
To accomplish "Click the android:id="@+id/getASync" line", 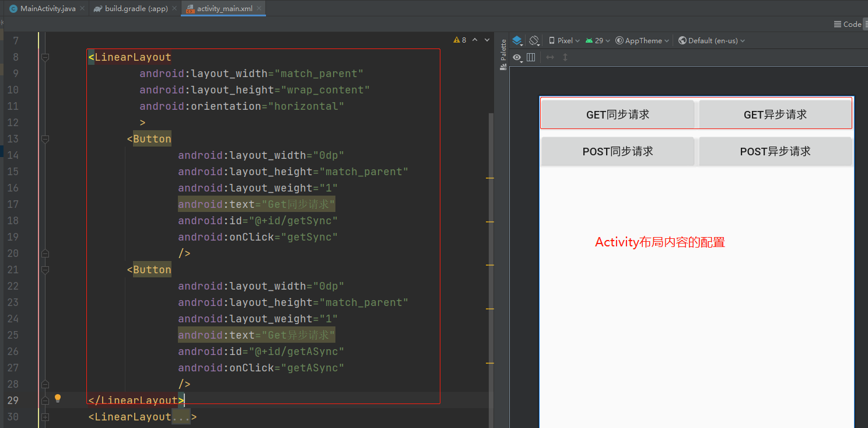I will 261,352.
